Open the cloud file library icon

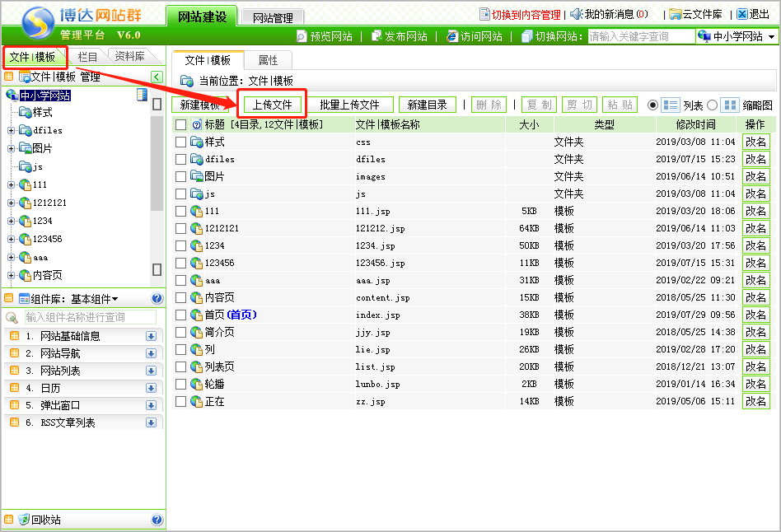tap(675, 14)
